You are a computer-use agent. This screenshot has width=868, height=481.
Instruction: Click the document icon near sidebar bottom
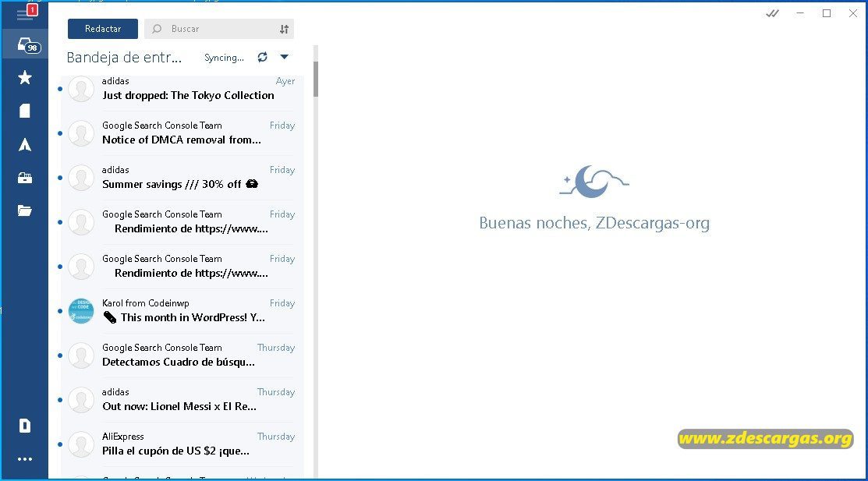(x=24, y=426)
